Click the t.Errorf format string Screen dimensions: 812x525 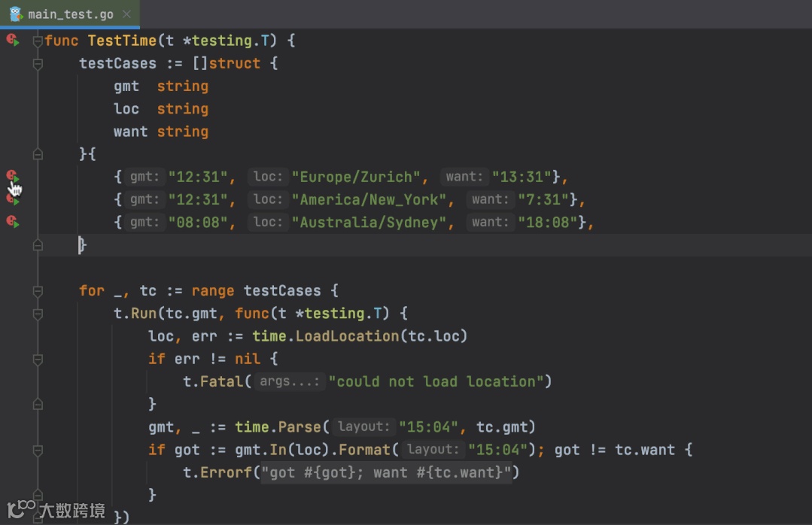[386, 472]
